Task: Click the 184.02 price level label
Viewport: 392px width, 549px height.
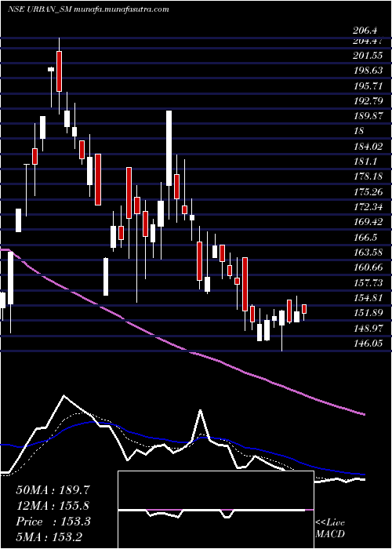Action: 368,147
